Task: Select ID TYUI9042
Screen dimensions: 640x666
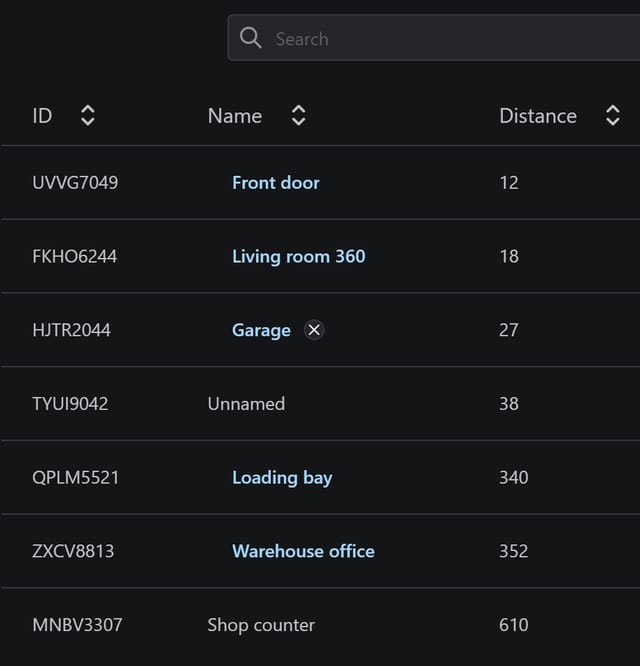Action: pos(70,404)
